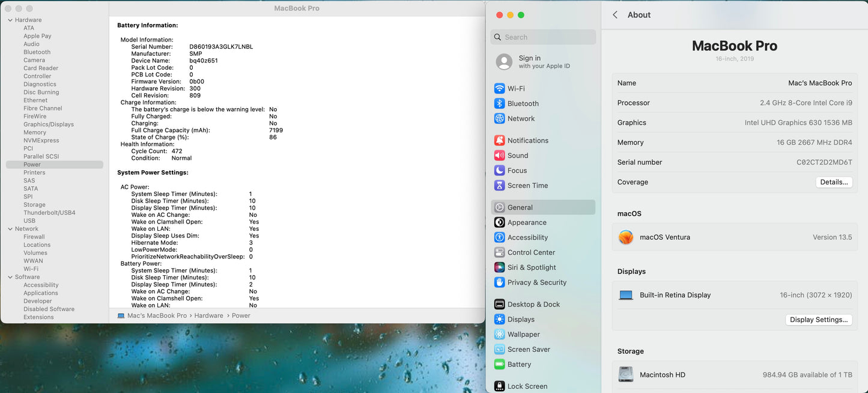Collapse the Network tree section
Screen dimensions: 868x393
pyautogui.click(x=10, y=229)
